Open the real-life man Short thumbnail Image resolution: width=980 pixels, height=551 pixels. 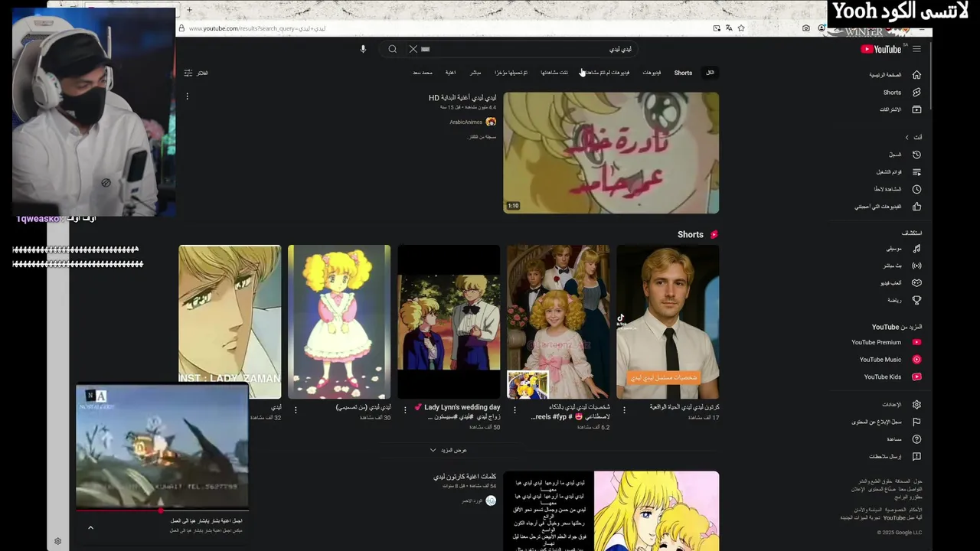(668, 321)
